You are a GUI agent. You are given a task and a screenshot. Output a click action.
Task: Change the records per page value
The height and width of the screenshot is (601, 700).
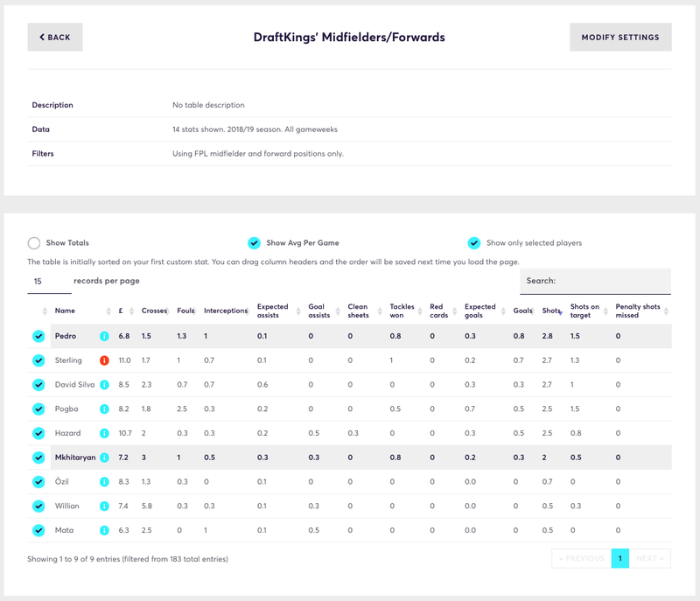coord(50,281)
